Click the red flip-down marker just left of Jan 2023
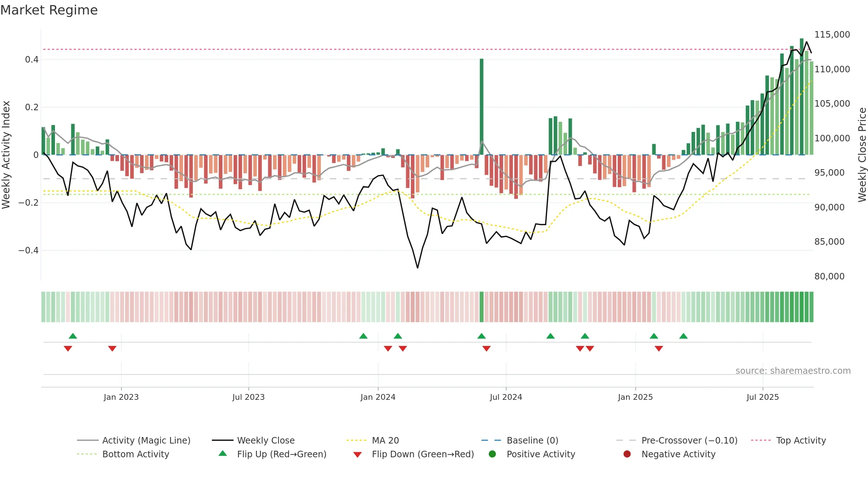The width and height of the screenshot is (868, 488). 112,348
